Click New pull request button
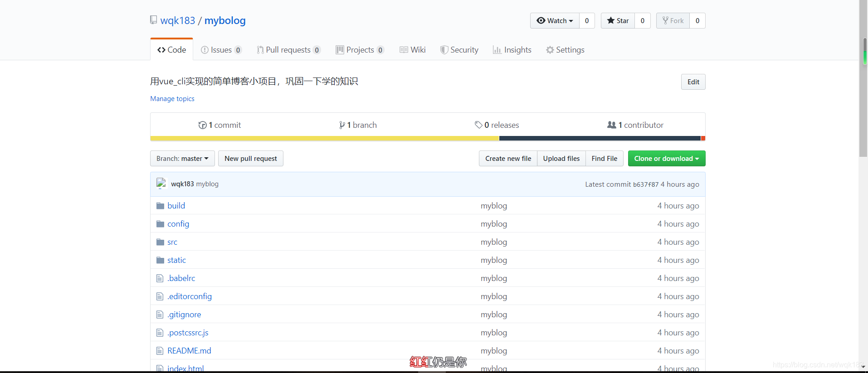868x373 pixels. pyautogui.click(x=251, y=159)
